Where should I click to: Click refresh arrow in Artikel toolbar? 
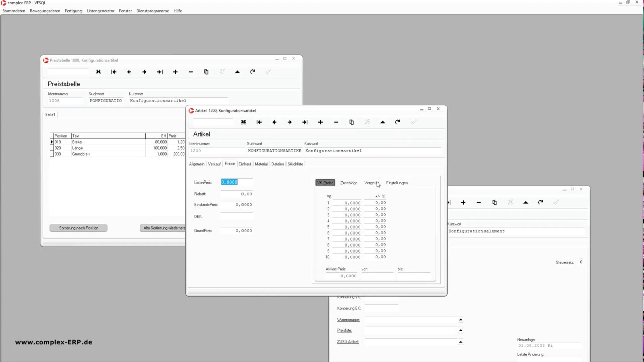coord(398,122)
